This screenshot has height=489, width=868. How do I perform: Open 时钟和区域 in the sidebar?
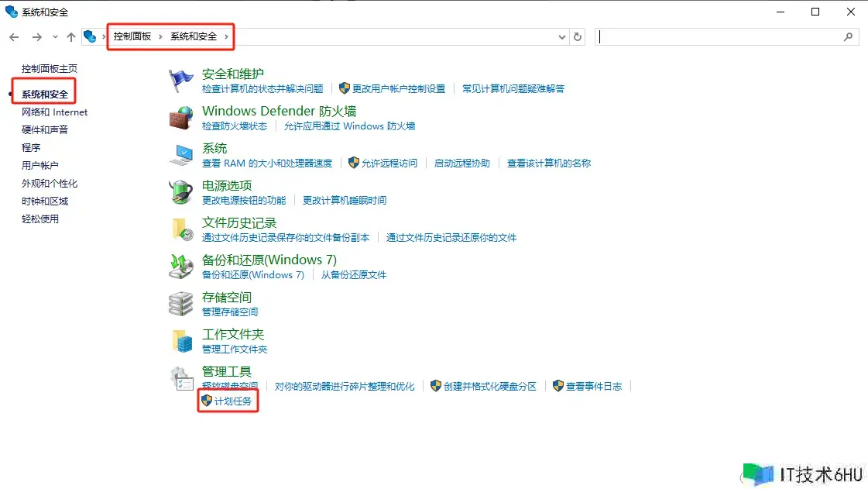(45, 201)
